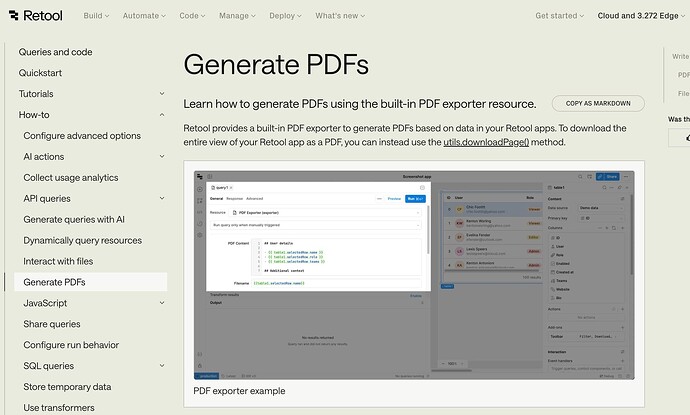Expand the JavaScript chevron
The image size is (690, 415).
162,303
